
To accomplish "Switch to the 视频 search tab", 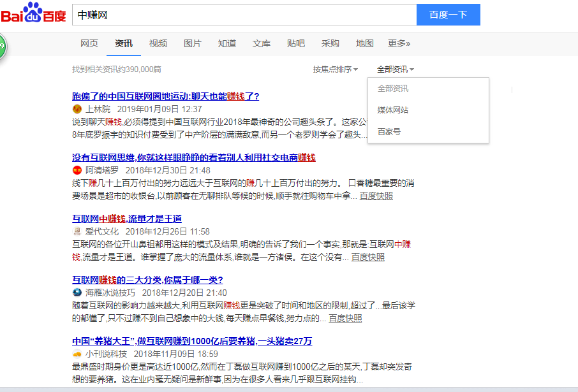I will tap(158, 43).
